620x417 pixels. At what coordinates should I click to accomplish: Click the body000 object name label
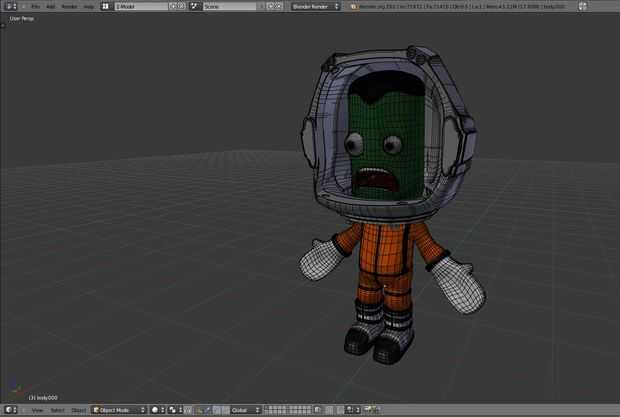point(43,398)
